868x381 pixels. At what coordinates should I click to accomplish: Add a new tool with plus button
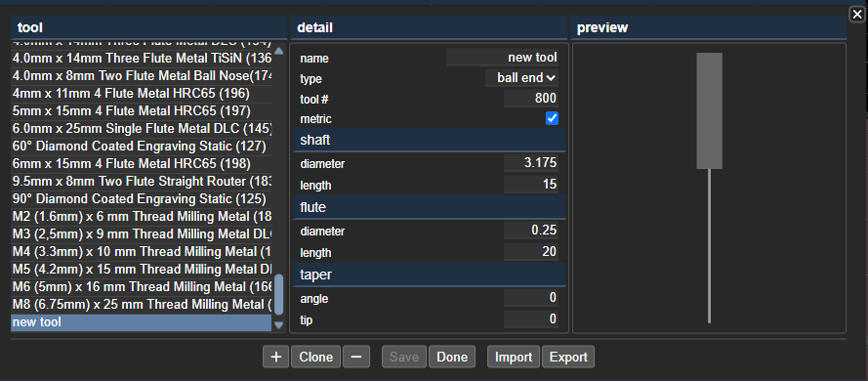pyautogui.click(x=275, y=358)
